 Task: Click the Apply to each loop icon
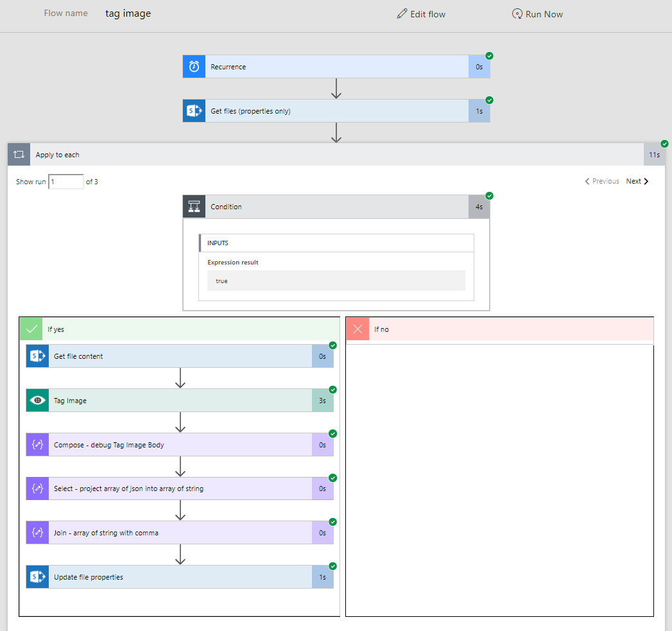click(x=19, y=155)
